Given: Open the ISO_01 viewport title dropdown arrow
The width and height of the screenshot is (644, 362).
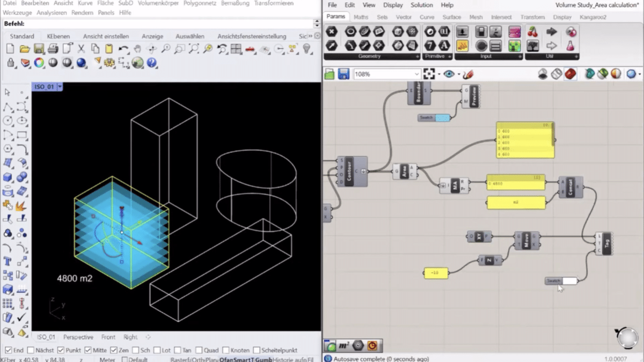Looking at the screenshot, I should tap(60, 86).
